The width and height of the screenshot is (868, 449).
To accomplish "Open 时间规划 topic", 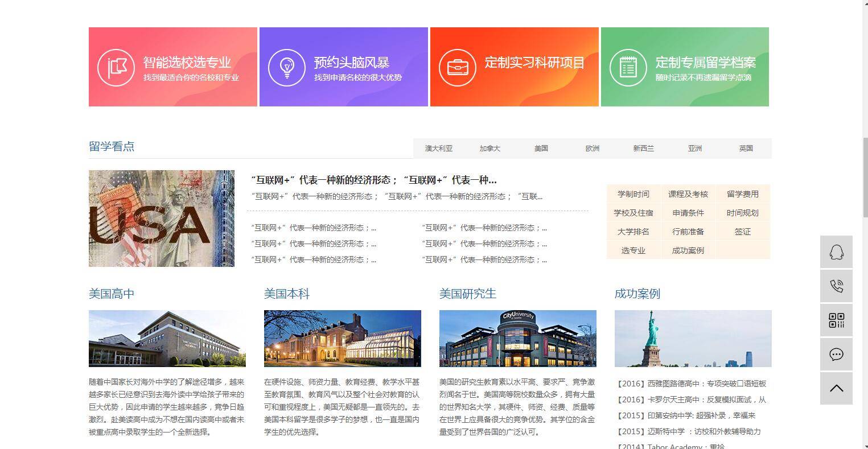I will click(x=743, y=213).
